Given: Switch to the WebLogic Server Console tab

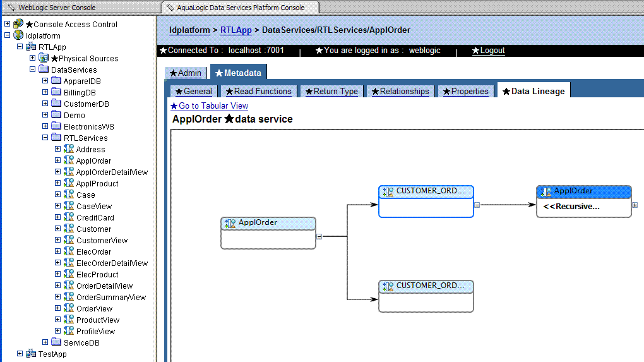Looking at the screenshot, I should click(81, 8).
